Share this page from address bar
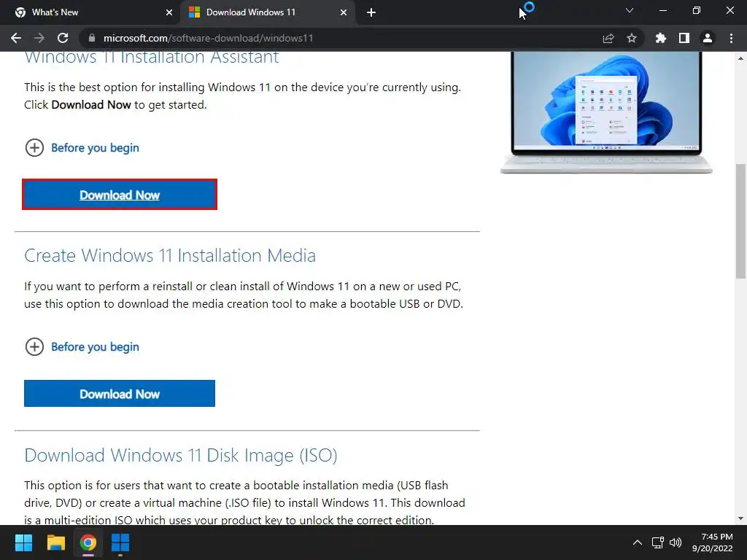This screenshot has width=747, height=560. click(x=608, y=38)
